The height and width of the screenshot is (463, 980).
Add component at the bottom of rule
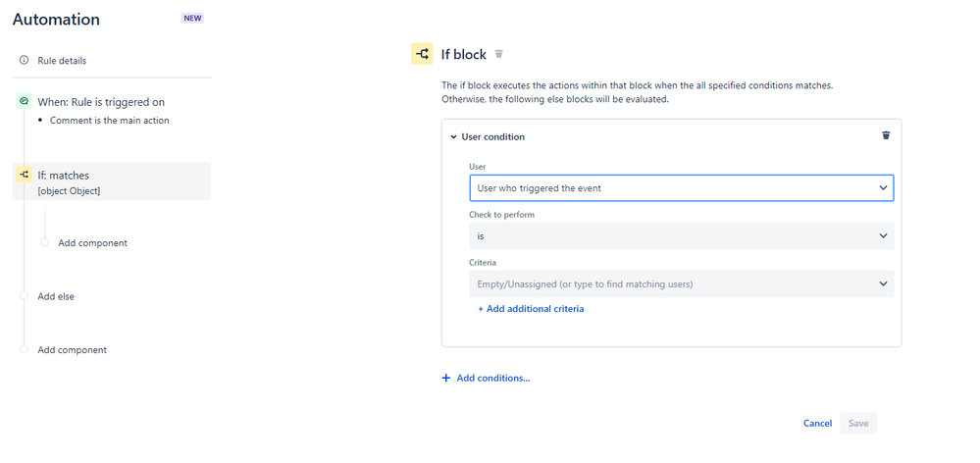tap(72, 350)
